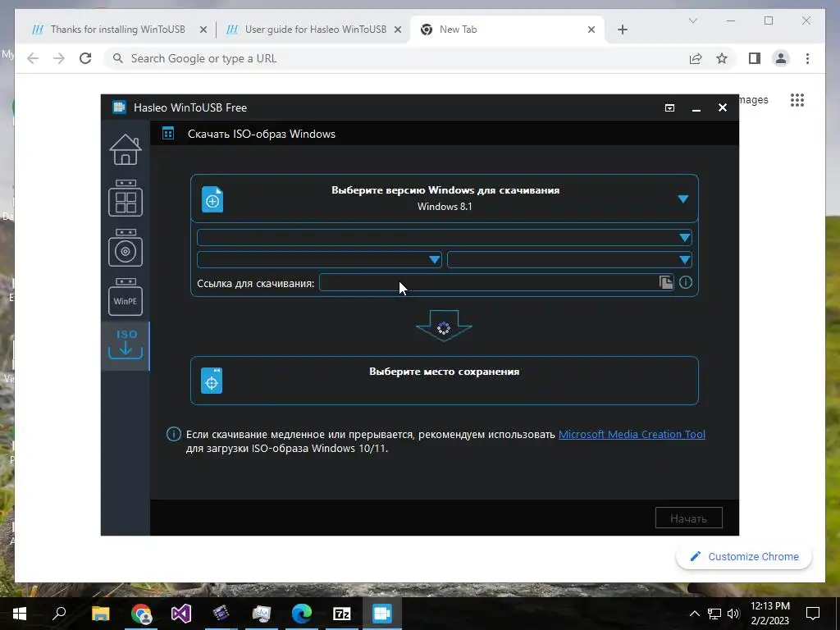The height and width of the screenshot is (630, 840).
Task: Click the Chrome back arrow
Action: pos(33,58)
